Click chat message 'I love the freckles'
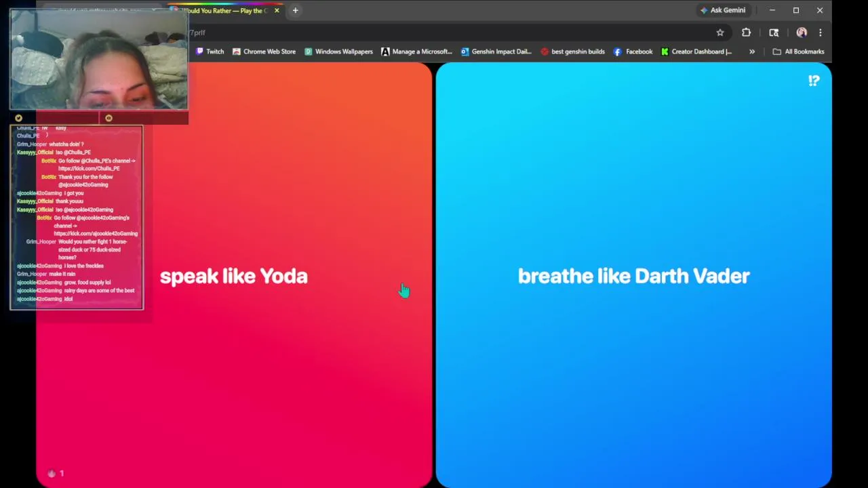 84,266
